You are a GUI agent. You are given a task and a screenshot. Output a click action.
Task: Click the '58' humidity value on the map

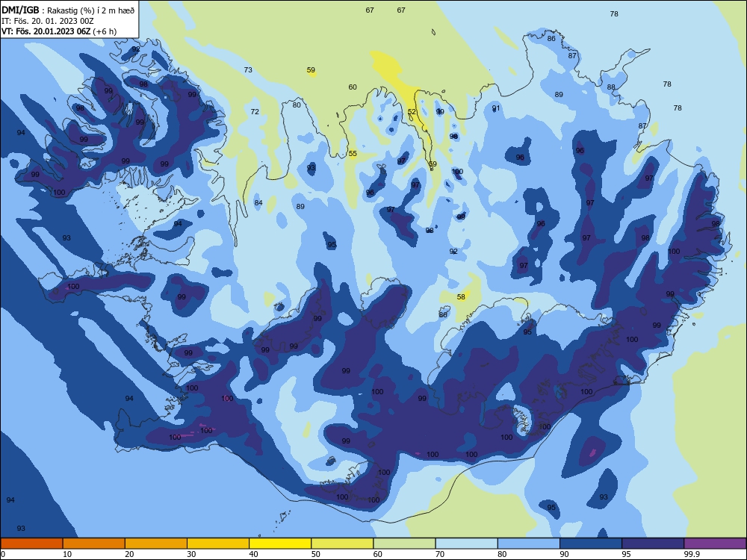[461, 296]
